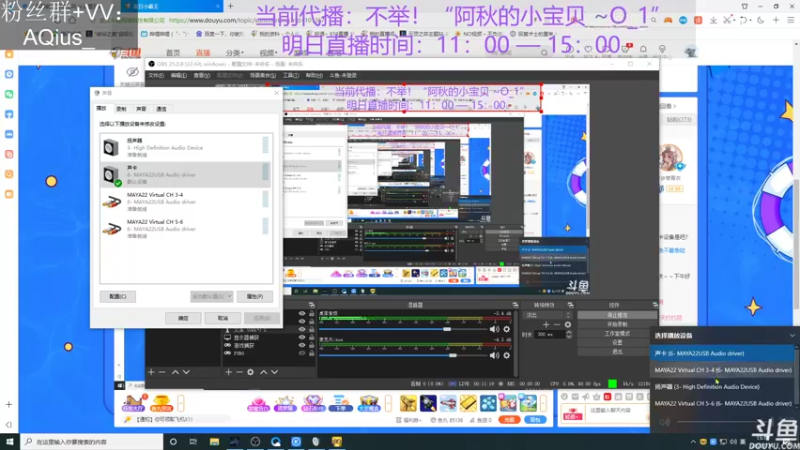Open the 淡出 transition dropdown
This screenshot has height=450, width=800.
tap(548, 315)
